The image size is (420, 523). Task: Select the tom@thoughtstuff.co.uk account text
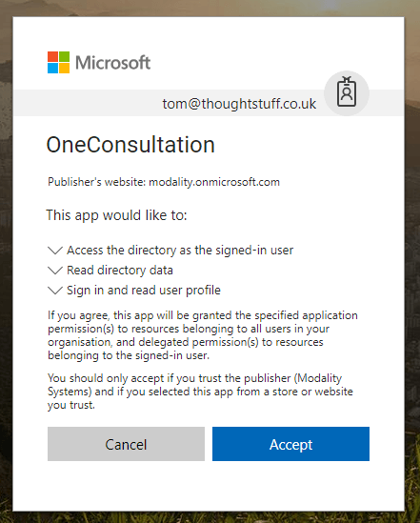[239, 104]
